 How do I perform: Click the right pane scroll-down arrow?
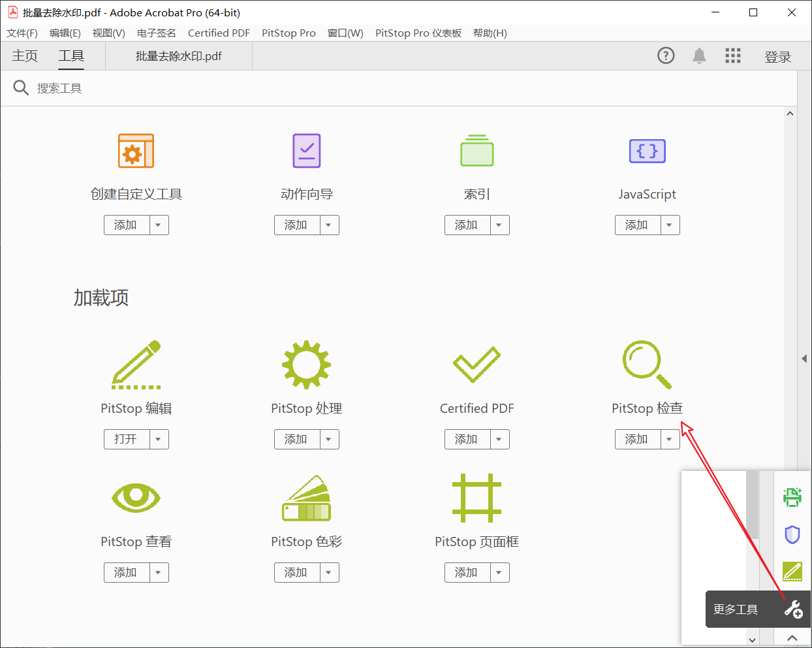(x=753, y=640)
